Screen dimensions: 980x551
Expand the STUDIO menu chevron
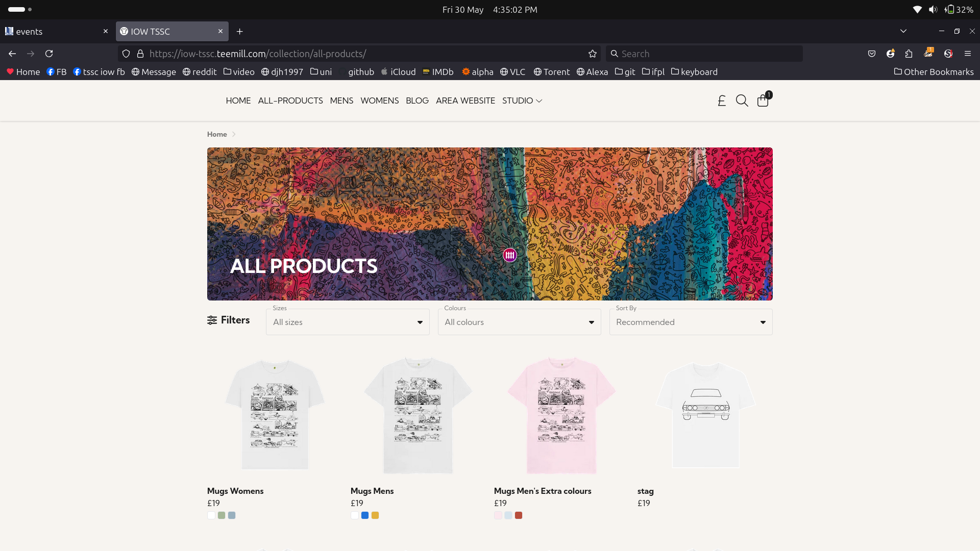(x=539, y=101)
